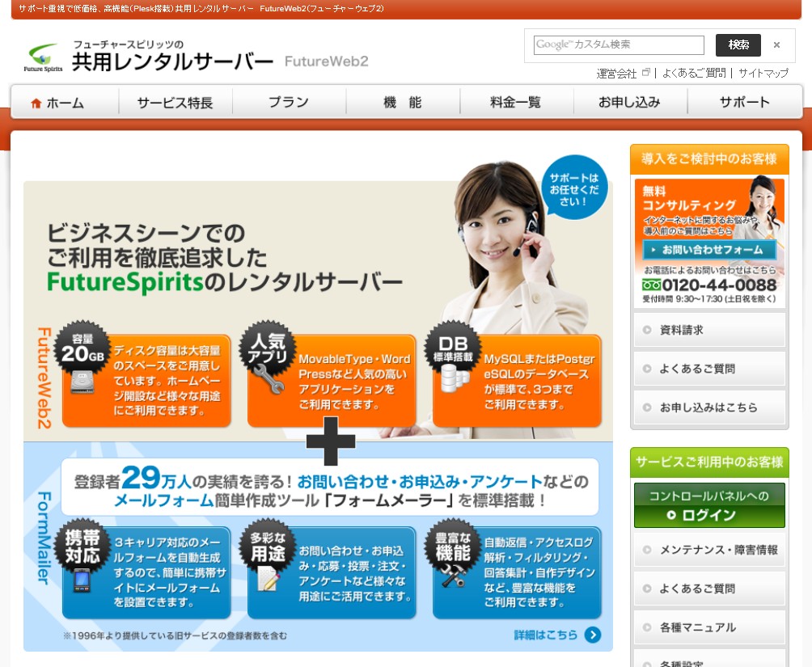Open the 機能 menu

403,103
